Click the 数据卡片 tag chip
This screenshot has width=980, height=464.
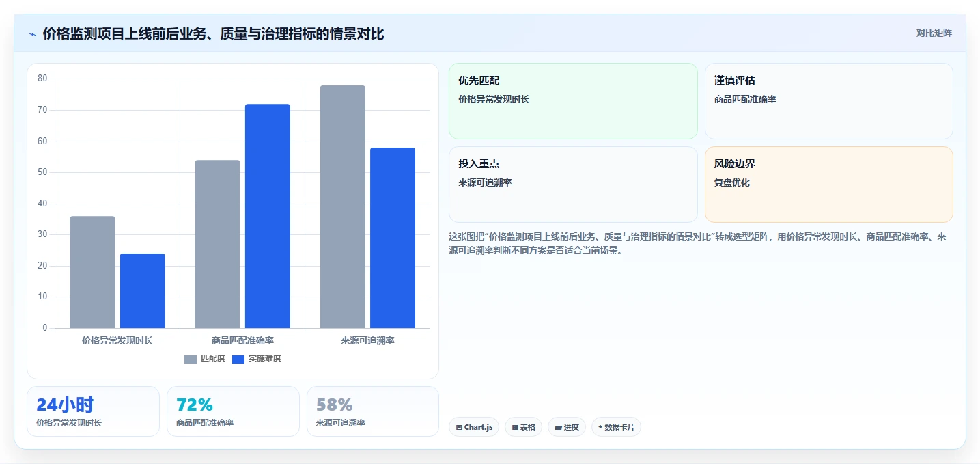click(x=616, y=427)
